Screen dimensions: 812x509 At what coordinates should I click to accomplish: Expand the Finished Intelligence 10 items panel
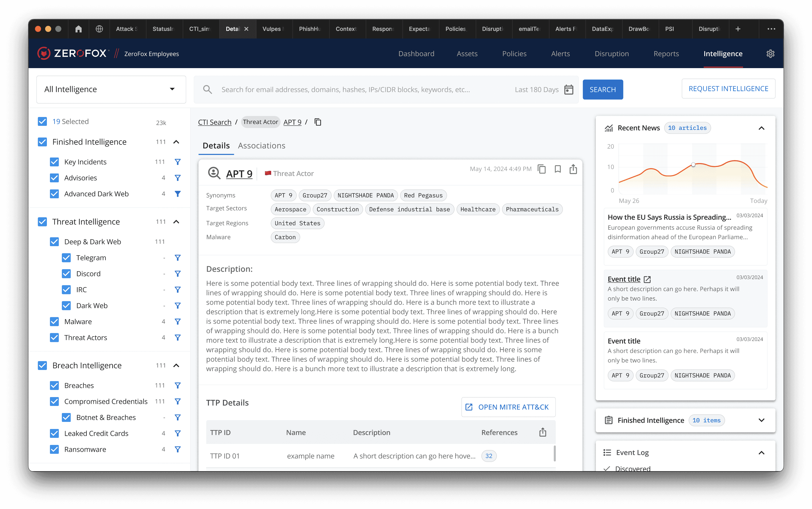761,420
